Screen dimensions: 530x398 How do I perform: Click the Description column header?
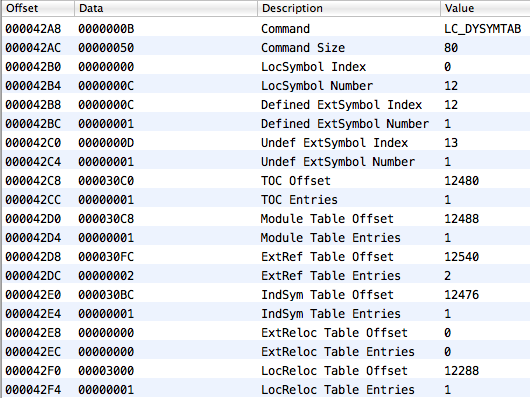coord(349,8)
